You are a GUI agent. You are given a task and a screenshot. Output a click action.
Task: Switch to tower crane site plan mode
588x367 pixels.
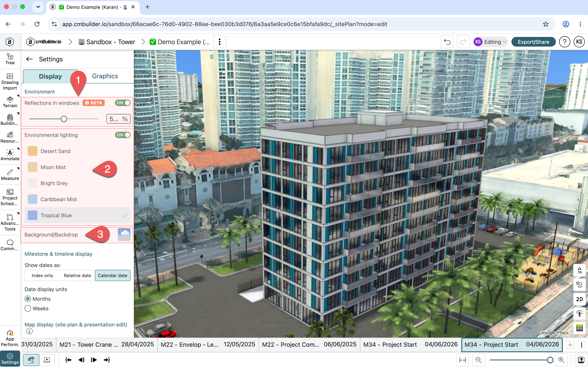click(31, 360)
